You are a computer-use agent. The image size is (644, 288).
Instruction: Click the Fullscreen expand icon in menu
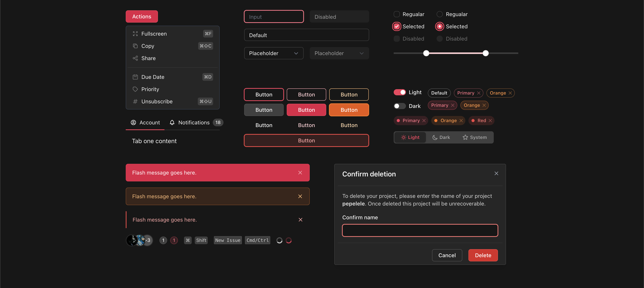pyautogui.click(x=135, y=34)
